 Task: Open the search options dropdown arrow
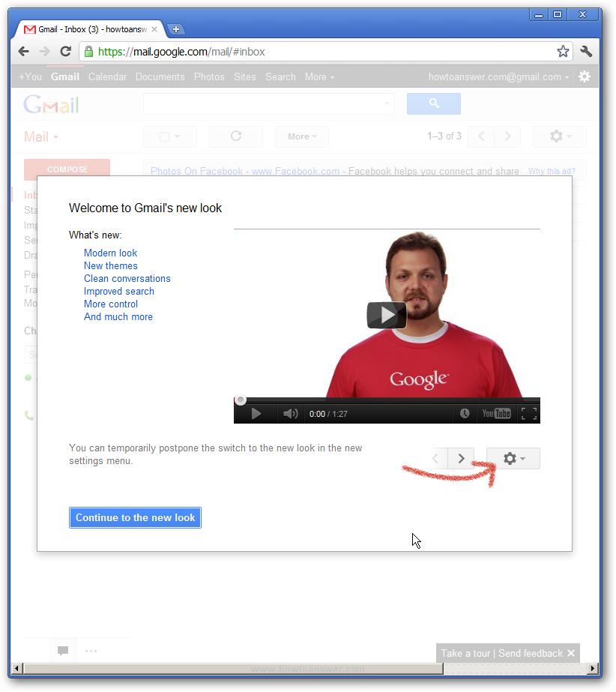pyautogui.click(x=387, y=103)
